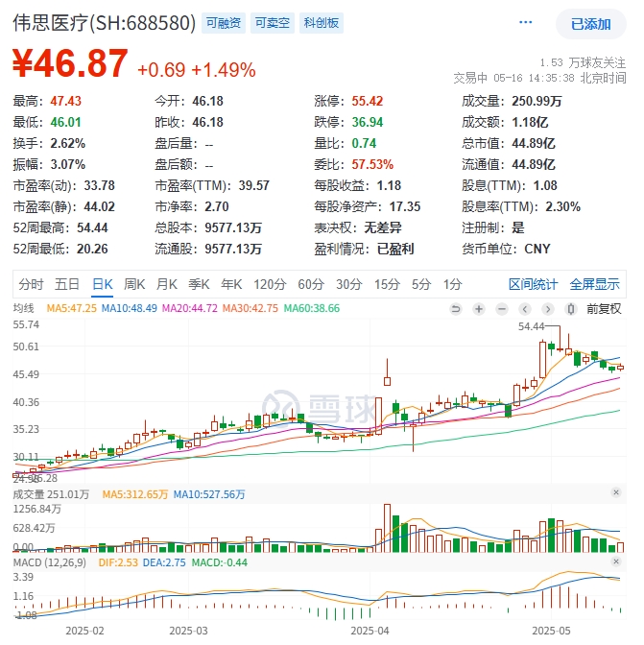Click the current price ¥46.87
The image size is (644, 645).
[x=70, y=63]
